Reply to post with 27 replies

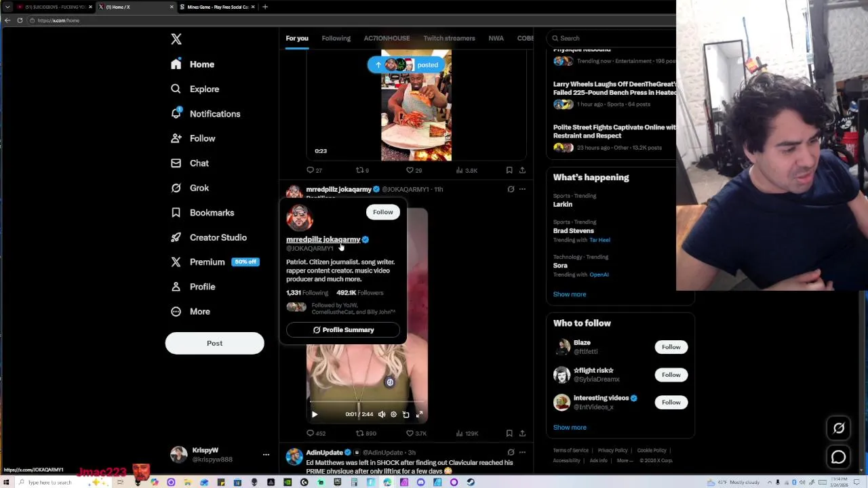pyautogui.click(x=314, y=170)
